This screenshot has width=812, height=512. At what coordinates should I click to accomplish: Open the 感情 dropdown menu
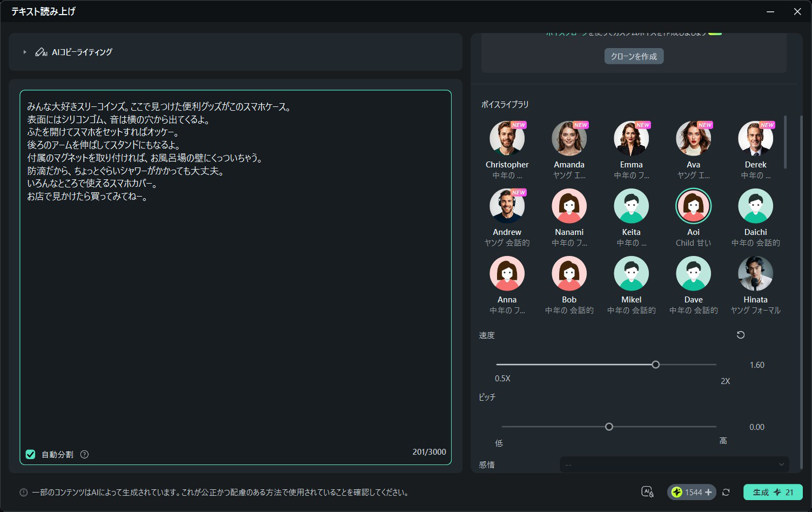coord(673,464)
